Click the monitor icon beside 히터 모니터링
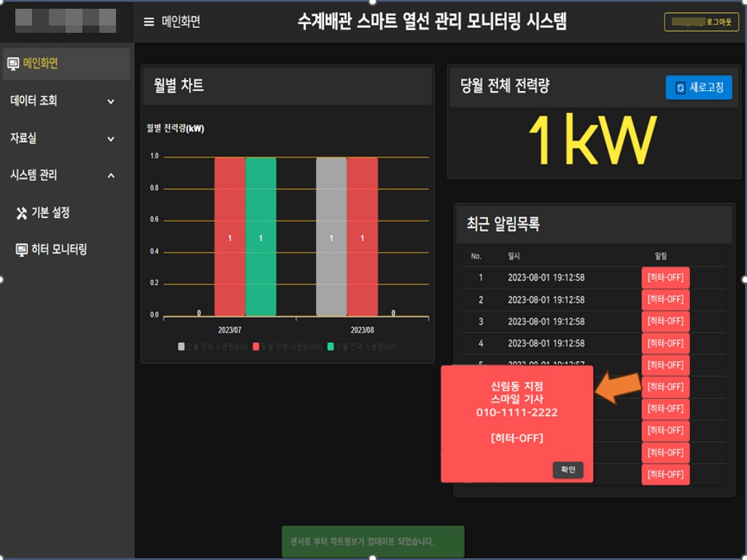This screenshot has width=747, height=560. (x=21, y=249)
